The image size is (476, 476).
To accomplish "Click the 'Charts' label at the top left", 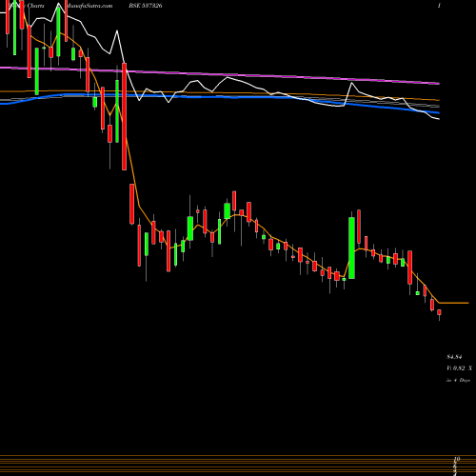I will [35, 6].
